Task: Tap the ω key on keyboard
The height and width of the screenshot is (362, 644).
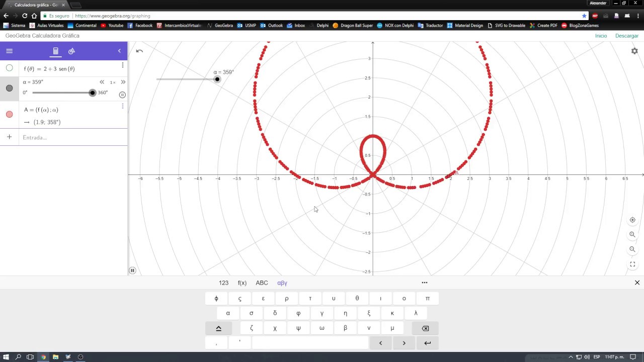Action: point(322,328)
